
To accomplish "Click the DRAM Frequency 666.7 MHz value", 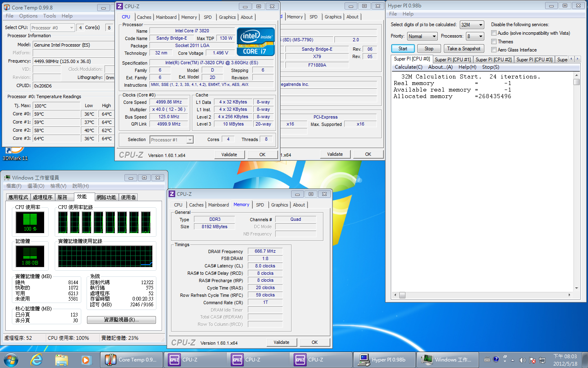I will point(265,251).
